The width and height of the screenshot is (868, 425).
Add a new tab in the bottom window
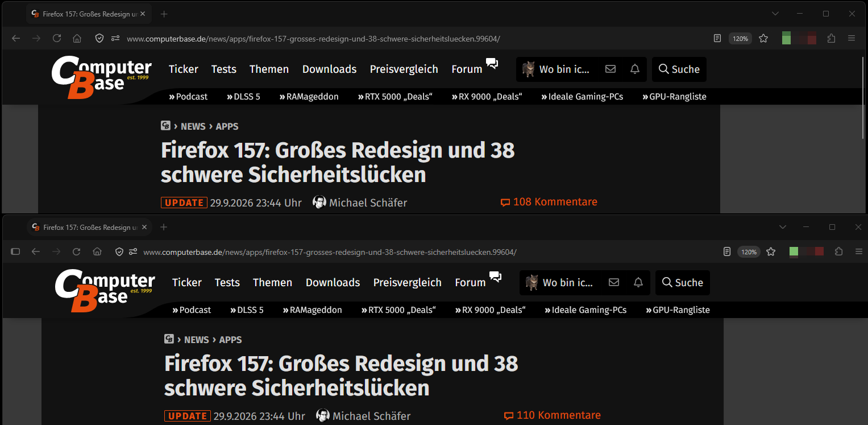point(164,227)
